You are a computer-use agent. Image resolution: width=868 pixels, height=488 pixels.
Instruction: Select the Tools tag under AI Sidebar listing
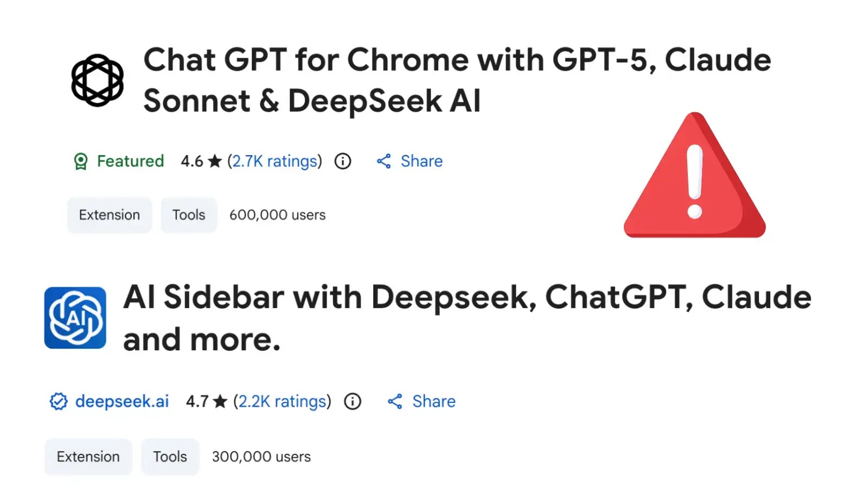point(170,457)
